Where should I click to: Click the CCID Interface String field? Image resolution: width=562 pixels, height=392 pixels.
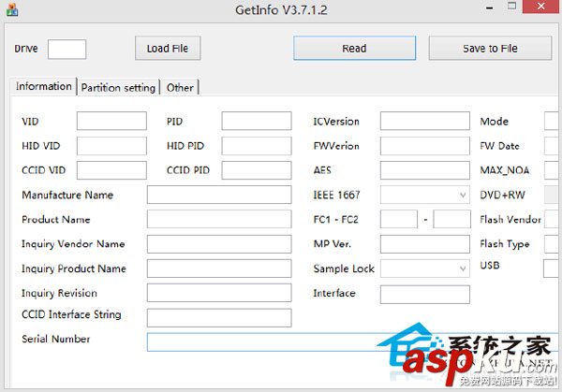(x=219, y=318)
